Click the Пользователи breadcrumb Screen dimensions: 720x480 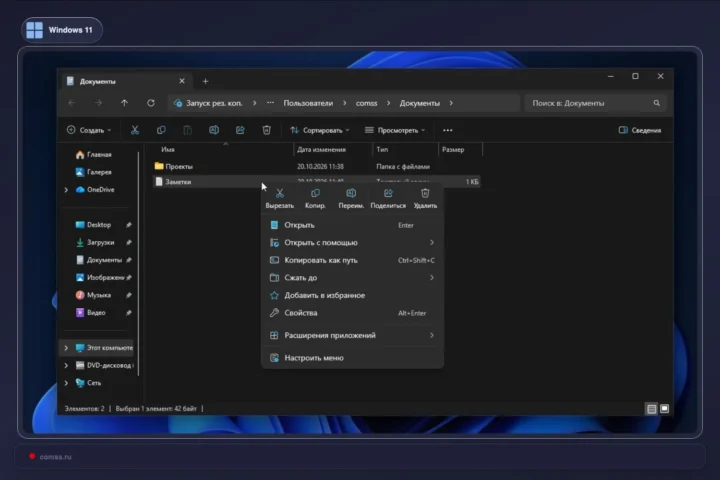(x=308, y=103)
